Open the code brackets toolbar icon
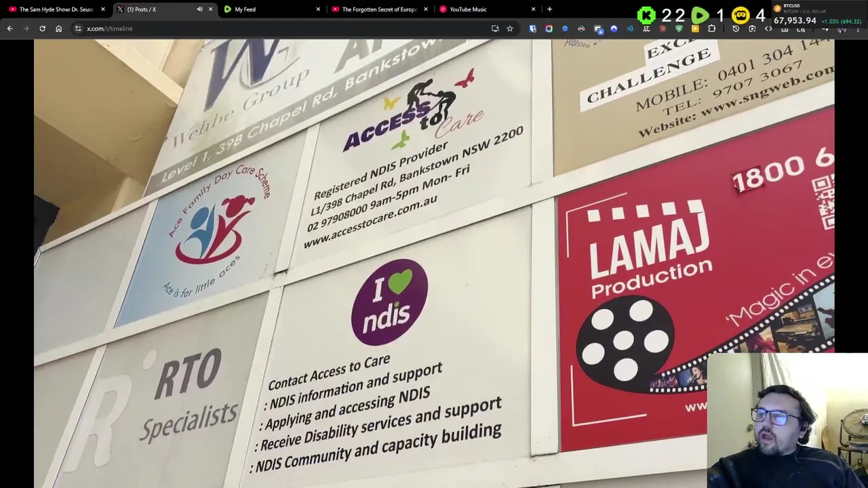The image size is (868, 488). 768,28
